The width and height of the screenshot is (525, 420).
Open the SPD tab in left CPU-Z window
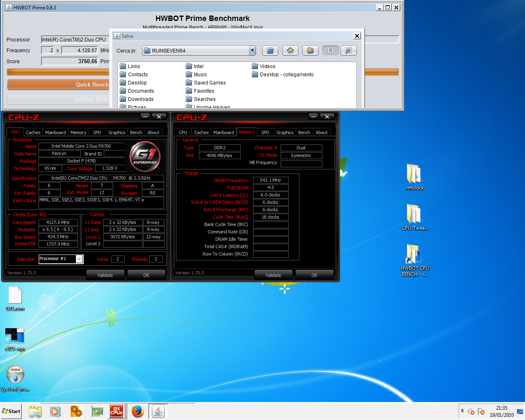coord(97,132)
